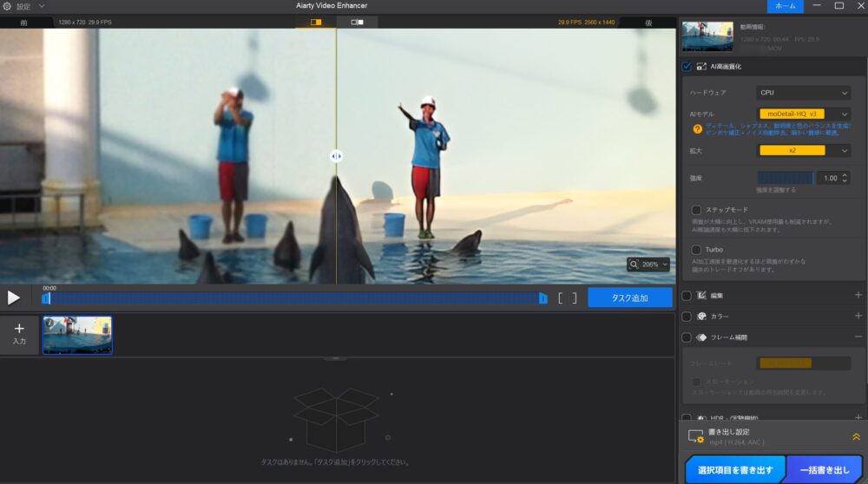Click the play button below the preview
This screenshot has height=484, width=868.
click(x=14, y=298)
